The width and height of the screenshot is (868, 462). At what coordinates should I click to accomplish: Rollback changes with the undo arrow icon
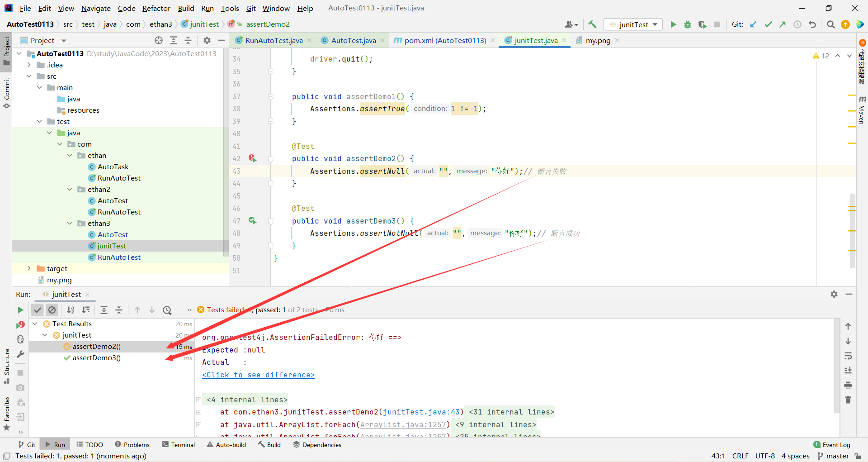(812, 24)
